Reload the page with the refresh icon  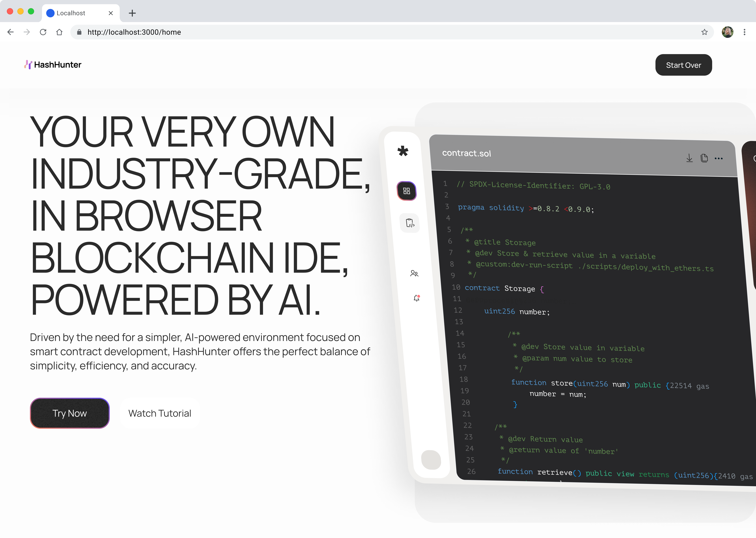43,32
